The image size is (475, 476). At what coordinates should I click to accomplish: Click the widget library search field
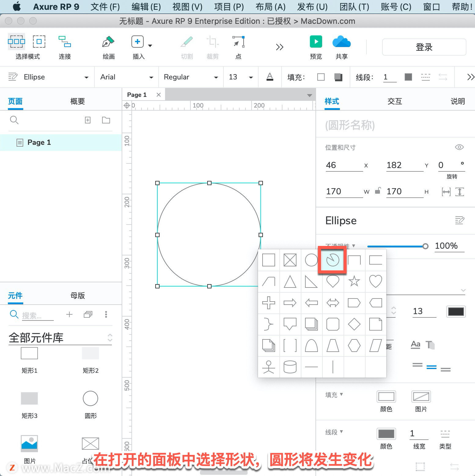click(x=38, y=315)
